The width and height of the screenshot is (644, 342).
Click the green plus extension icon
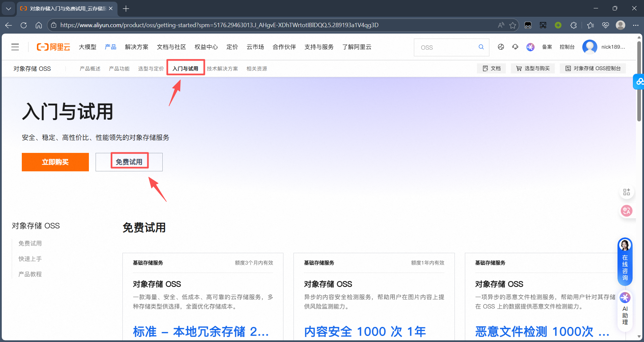(558, 25)
